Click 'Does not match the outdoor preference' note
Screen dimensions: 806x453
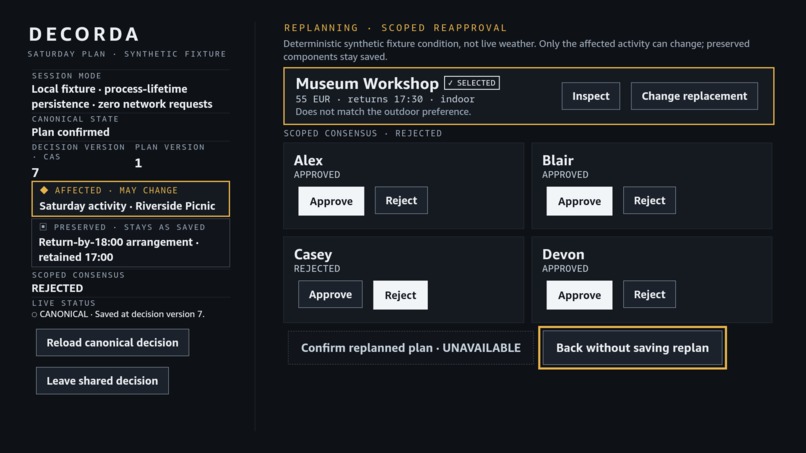tap(383, 112)
